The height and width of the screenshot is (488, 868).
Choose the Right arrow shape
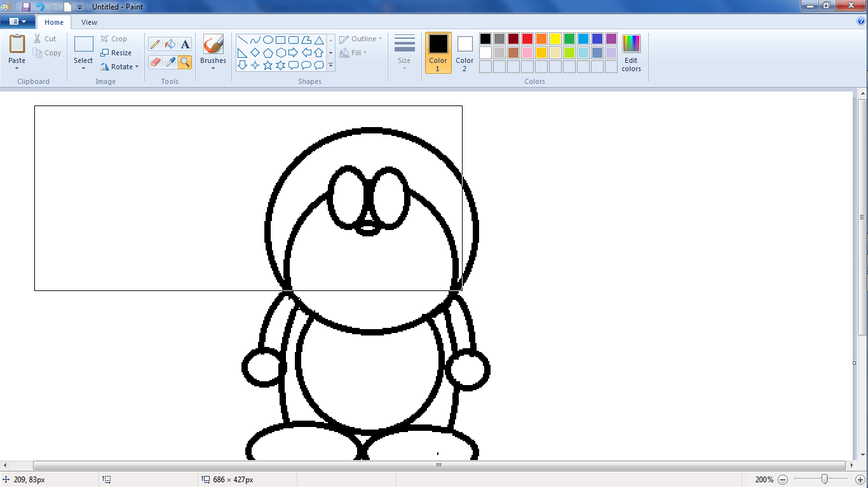[x=293, y=53]
